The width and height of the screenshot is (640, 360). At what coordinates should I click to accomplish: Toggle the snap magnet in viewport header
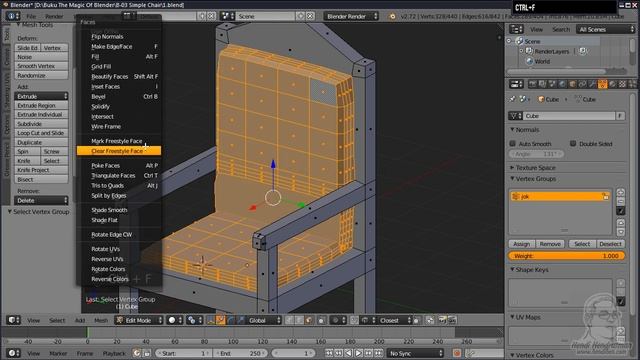tap(354, 320)
